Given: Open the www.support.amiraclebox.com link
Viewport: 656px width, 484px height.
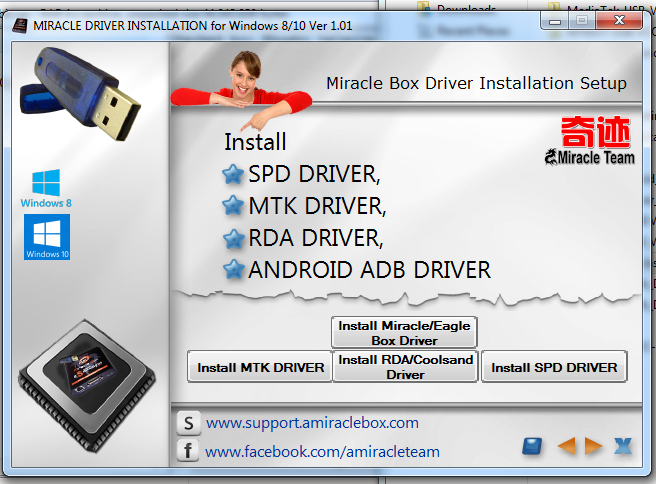Looking at the screenshot, I should [312, 423].
